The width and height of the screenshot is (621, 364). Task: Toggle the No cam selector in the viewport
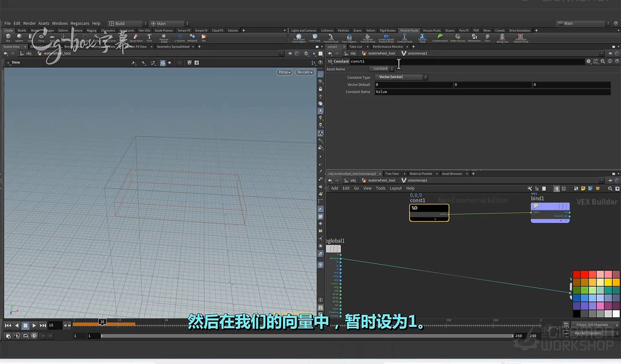click(305, 72)
